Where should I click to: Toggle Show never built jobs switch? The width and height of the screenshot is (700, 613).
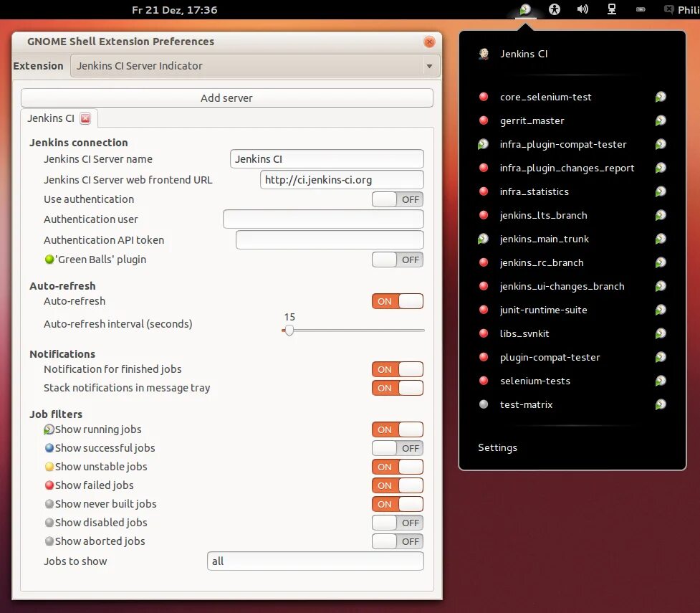398,505
